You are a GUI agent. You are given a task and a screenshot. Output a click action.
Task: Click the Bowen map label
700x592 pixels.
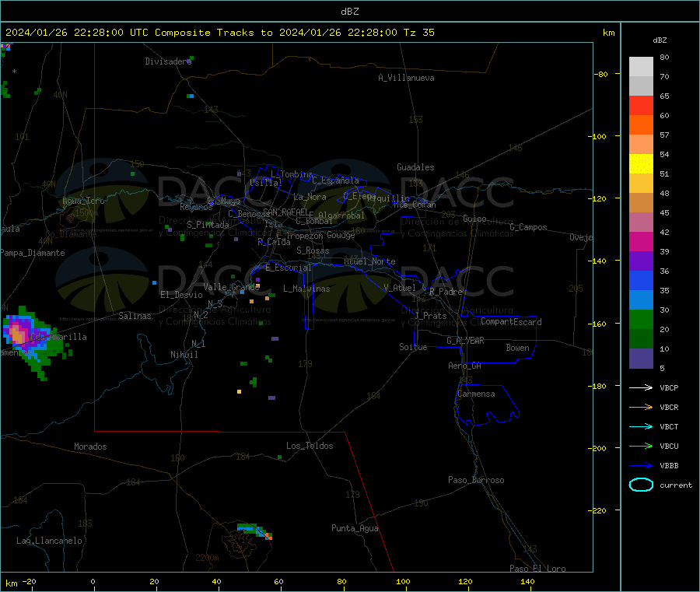[517, 348]
